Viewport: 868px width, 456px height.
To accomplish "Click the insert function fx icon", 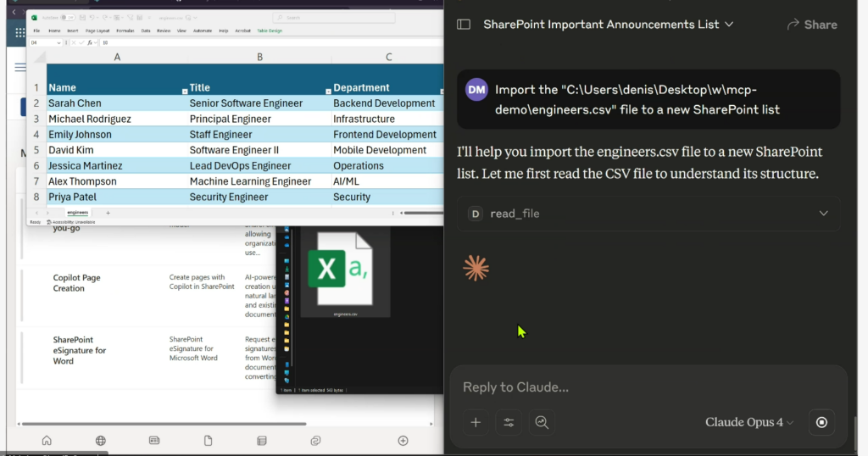I will click(x=91, y=42).
